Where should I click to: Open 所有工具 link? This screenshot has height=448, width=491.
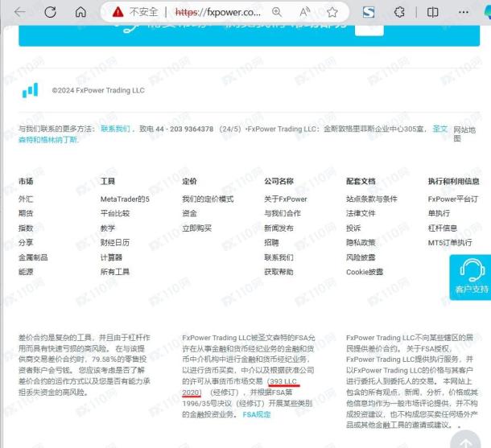115,272
